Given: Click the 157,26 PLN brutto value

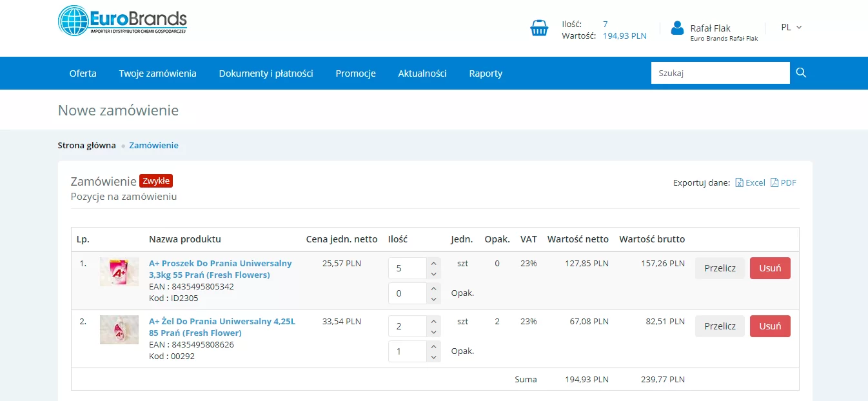Looking at the screenshot, I should click(x=663, y=264).
